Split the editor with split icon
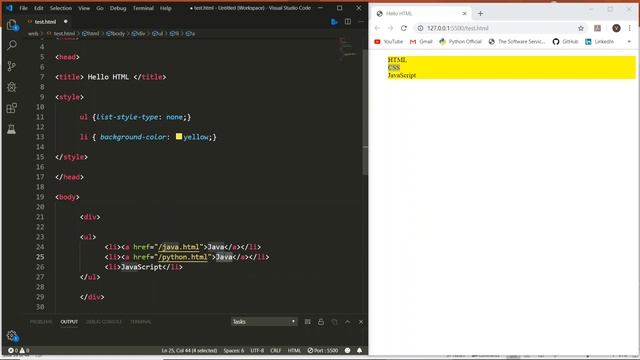This screenshot has height=360, width=640. pos(348,22)
